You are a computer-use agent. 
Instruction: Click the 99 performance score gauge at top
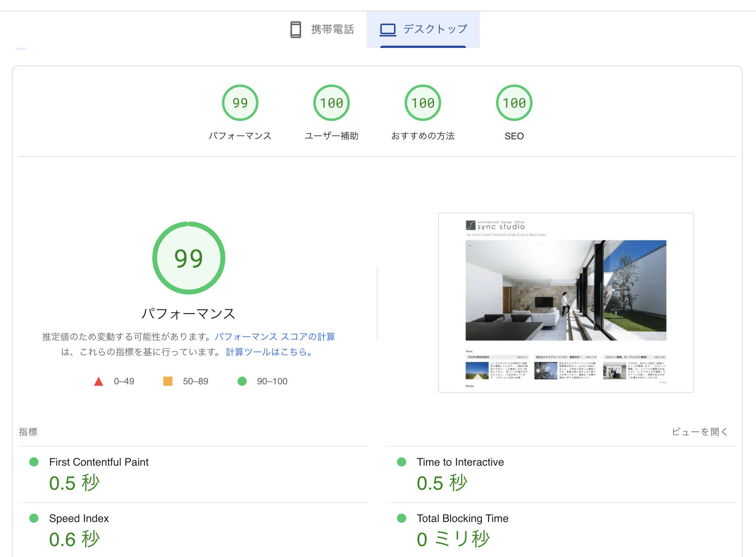240,103
